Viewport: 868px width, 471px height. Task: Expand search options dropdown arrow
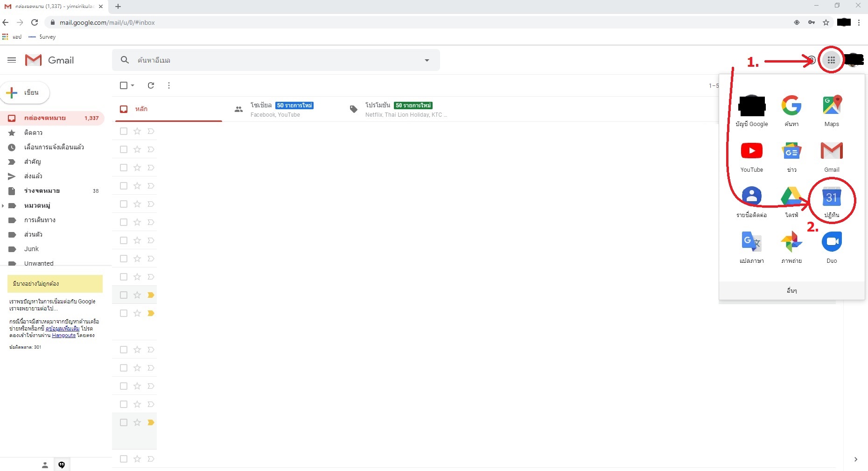[427, 60]
